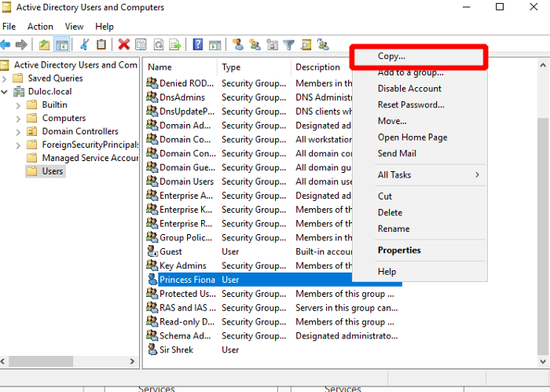
Task: Create a new group via toolbar icon
Action: (x=255, y=45)
